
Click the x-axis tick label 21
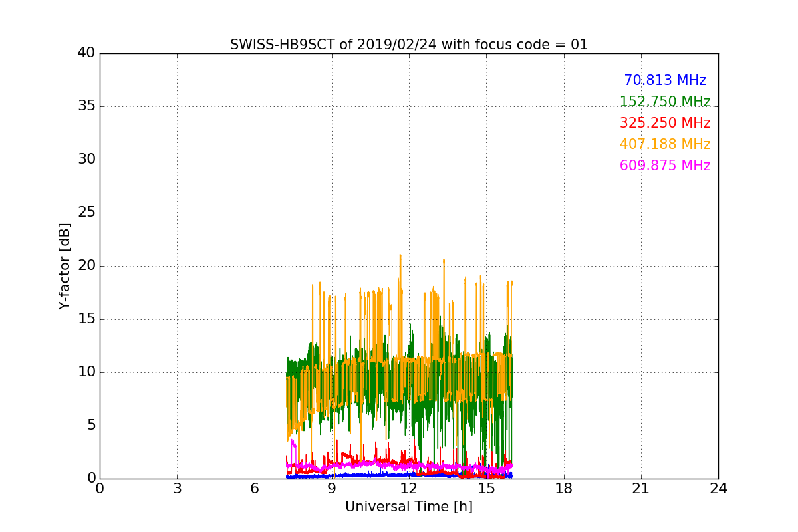click(x=641, y=489)
